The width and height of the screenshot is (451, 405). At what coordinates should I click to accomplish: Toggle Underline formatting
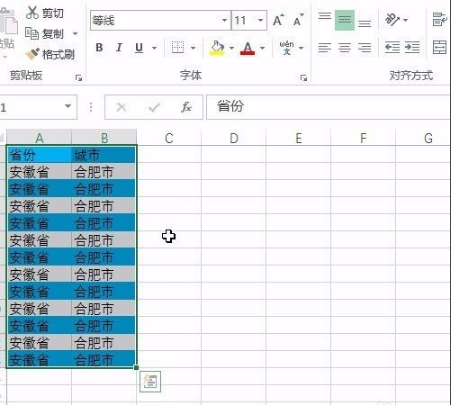139,48
